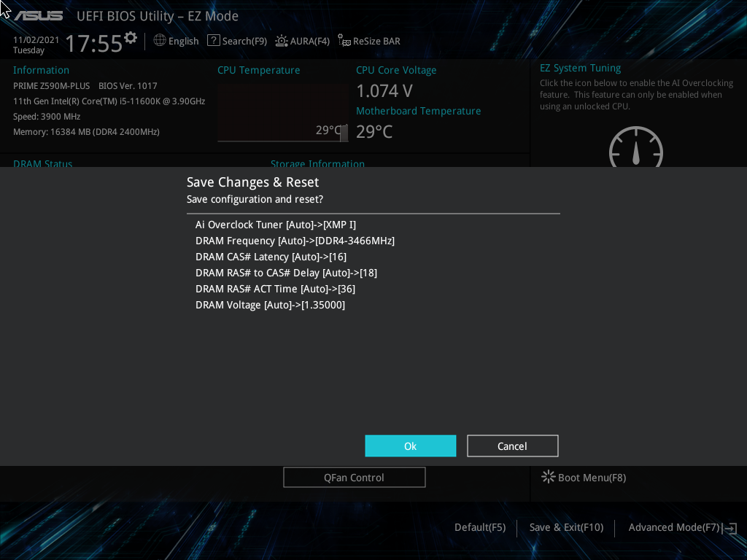Screen dimensions: 747x560
Task: Click the CPU Core Voltage heading
Action: (x=396, y=70)
